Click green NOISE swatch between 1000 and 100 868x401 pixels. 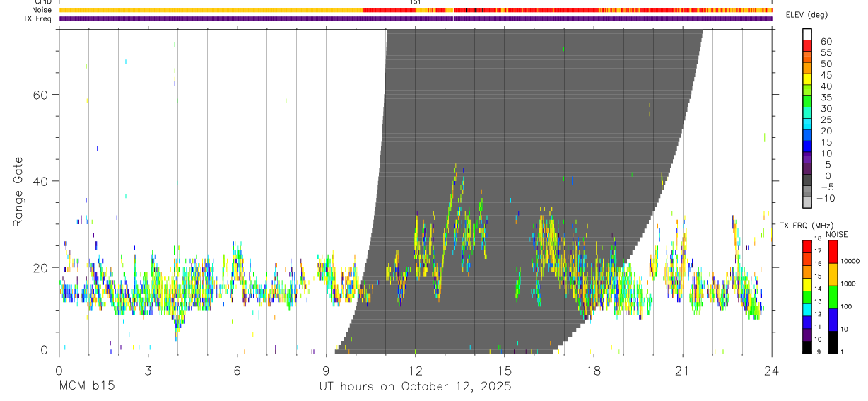click(833, 296)
